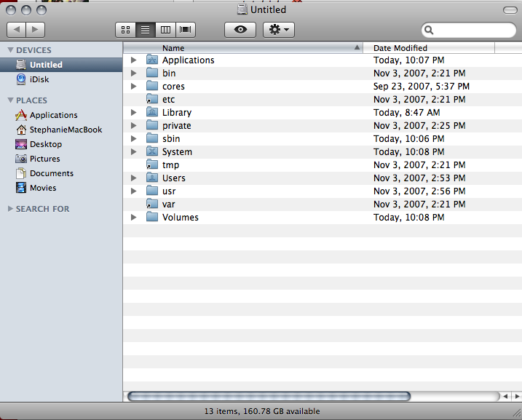
Task: Switch to column view
Action: pyautogui.click(x=165, y=30)
